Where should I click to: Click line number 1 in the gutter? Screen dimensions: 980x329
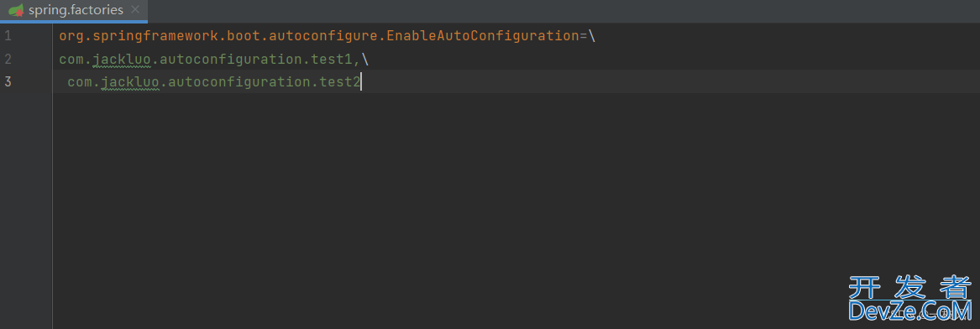click(8, 36)
